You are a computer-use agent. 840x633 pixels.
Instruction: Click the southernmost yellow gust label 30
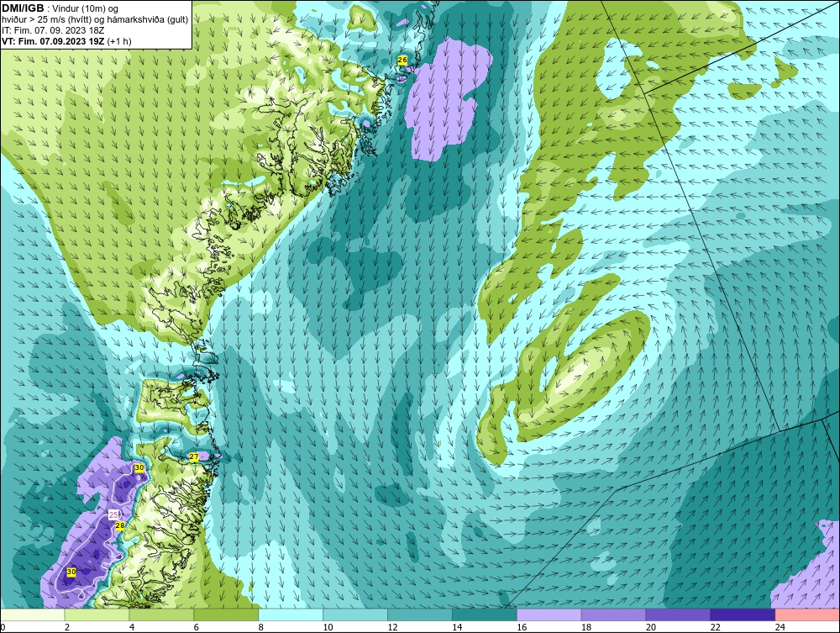[71, 572]
